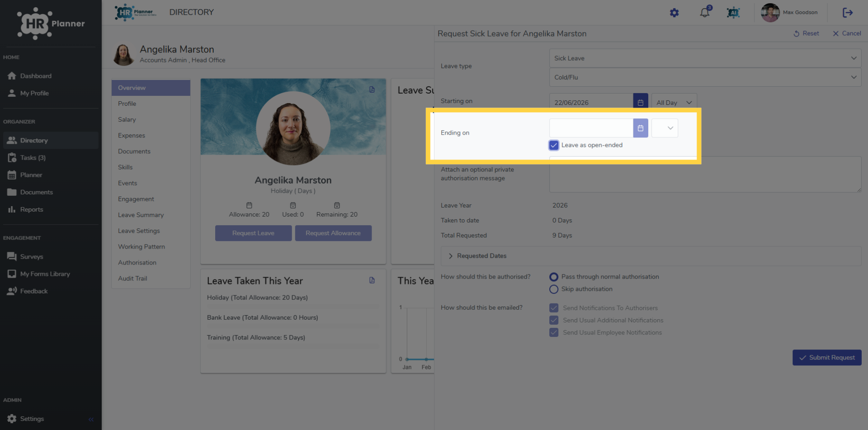Toggle Send Notifications To Authorisers

point(554,308)
